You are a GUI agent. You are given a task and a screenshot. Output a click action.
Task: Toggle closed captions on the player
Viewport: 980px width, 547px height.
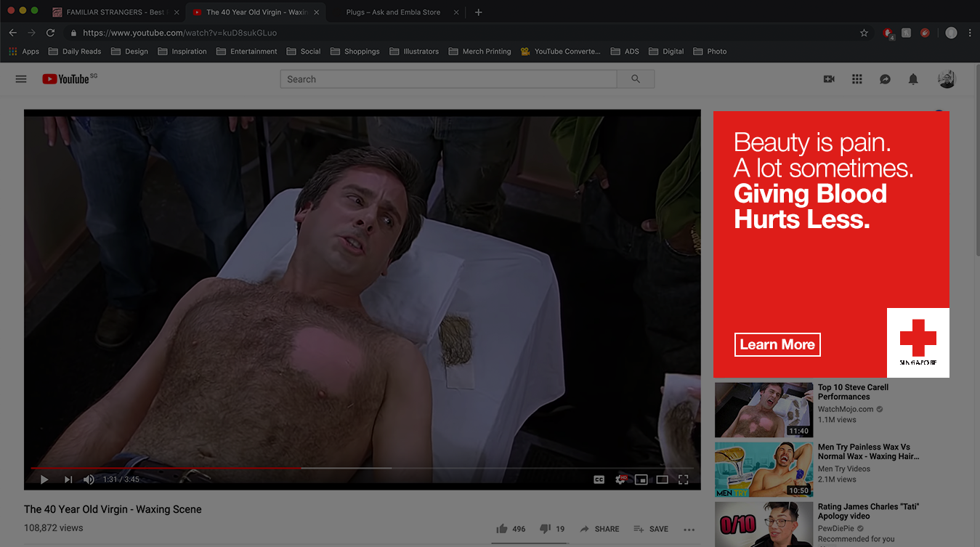[x=599, y=479]
